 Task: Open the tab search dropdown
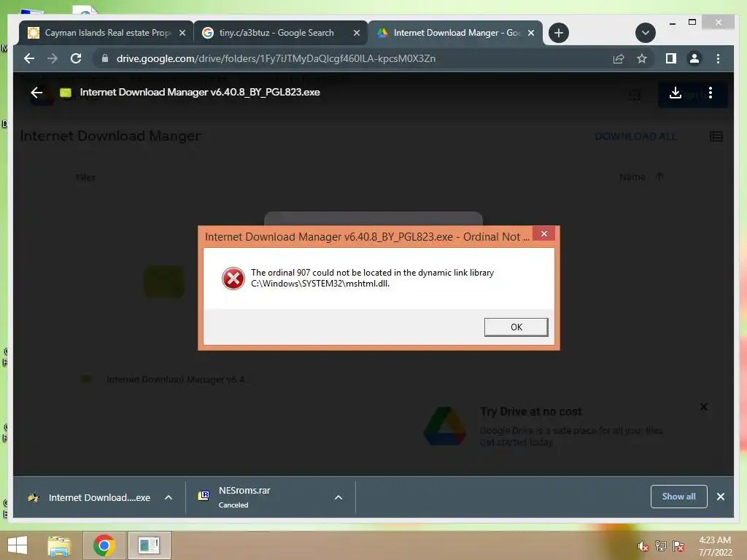click(645, 33)
